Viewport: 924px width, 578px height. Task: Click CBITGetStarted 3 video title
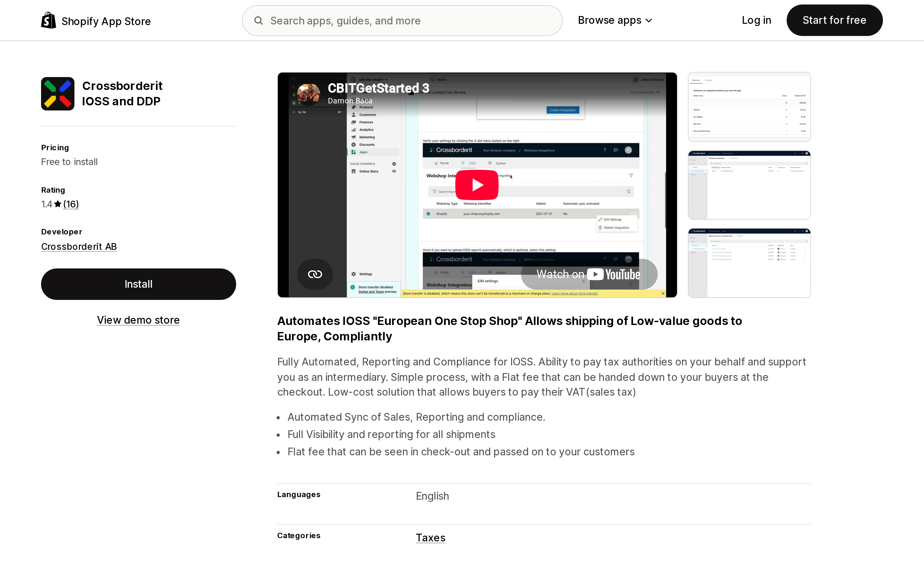(378, 88)
